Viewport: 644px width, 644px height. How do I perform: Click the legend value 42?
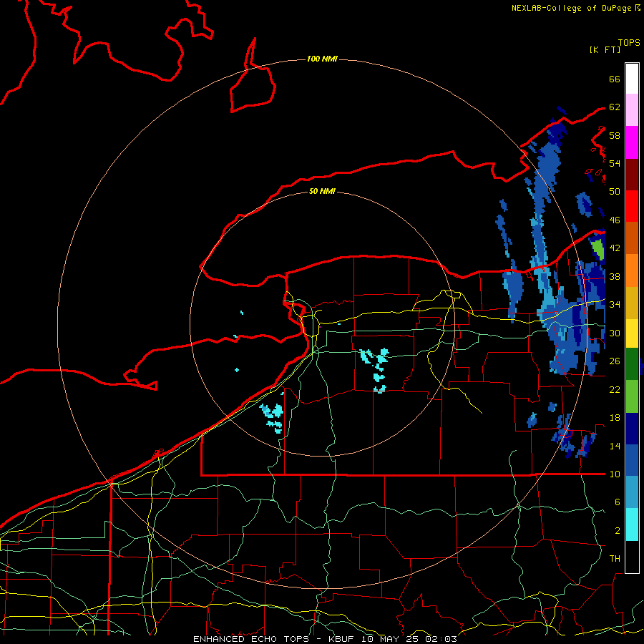(x=615, y=248)
